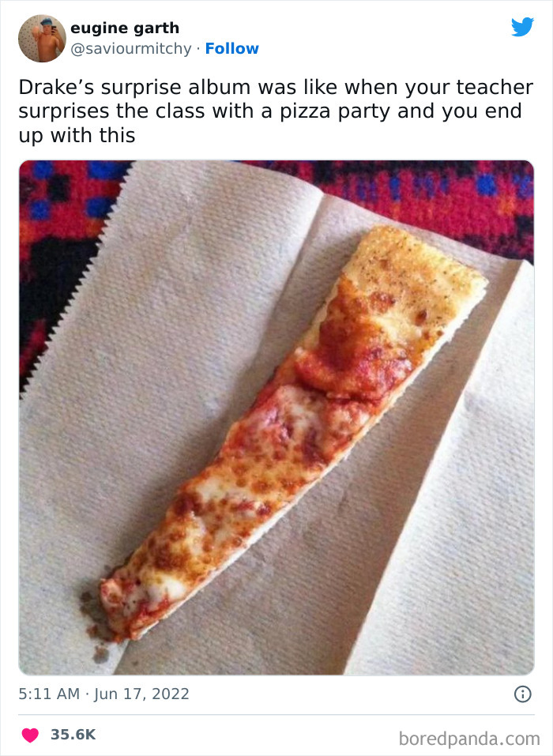This screenshot has width=553, height=756.
Task: Click the pink heart like icon
Action: click(x=30, y=735)
